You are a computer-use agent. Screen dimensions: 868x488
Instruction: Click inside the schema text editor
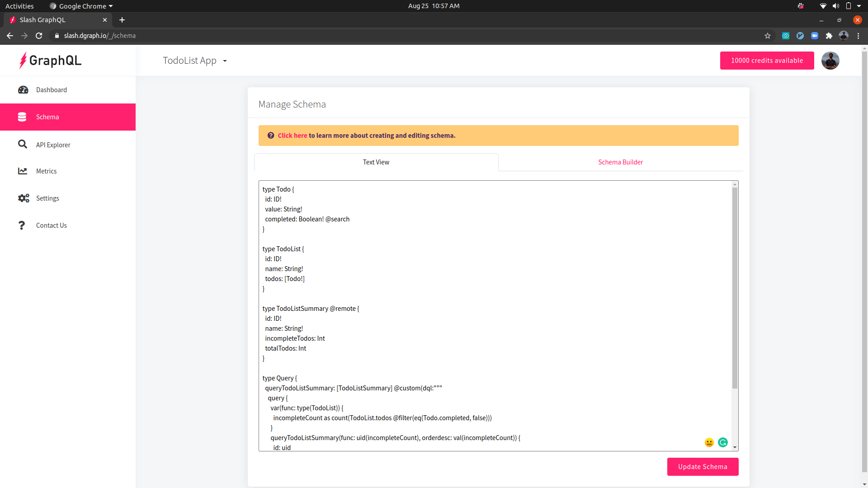click(495, 316)
